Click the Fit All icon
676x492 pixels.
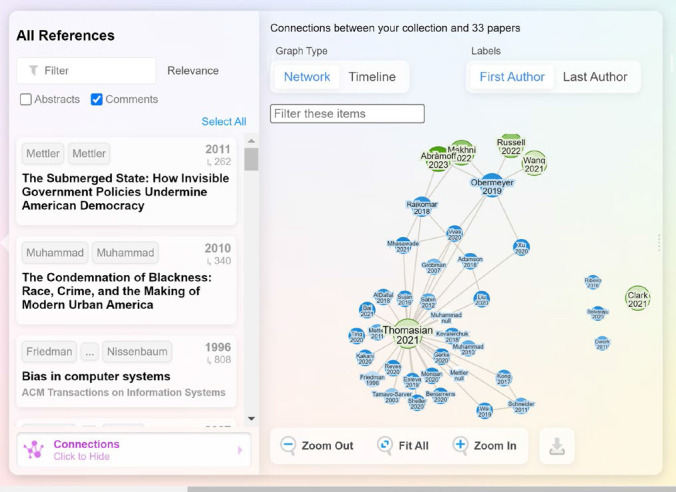pos(385,445)
